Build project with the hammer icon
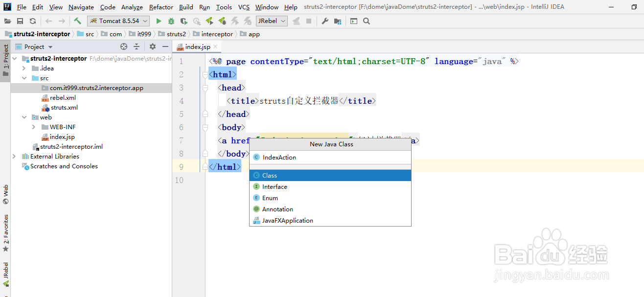 coord(77,21)
